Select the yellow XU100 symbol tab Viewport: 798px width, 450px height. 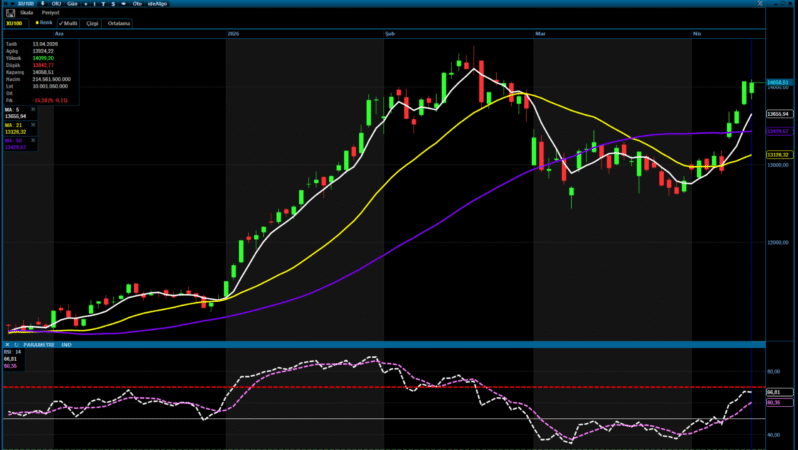(15, 21)
